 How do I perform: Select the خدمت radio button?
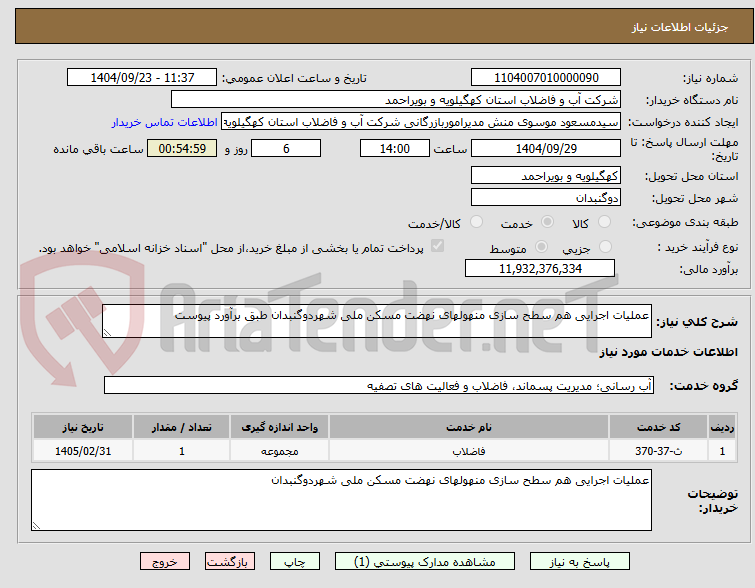(x=547, y=222)
